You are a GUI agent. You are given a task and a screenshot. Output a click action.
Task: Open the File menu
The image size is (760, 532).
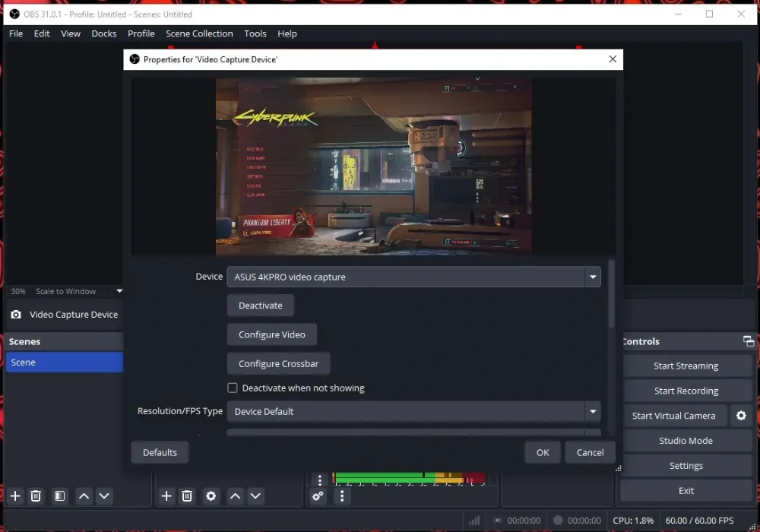coord(16,33)
